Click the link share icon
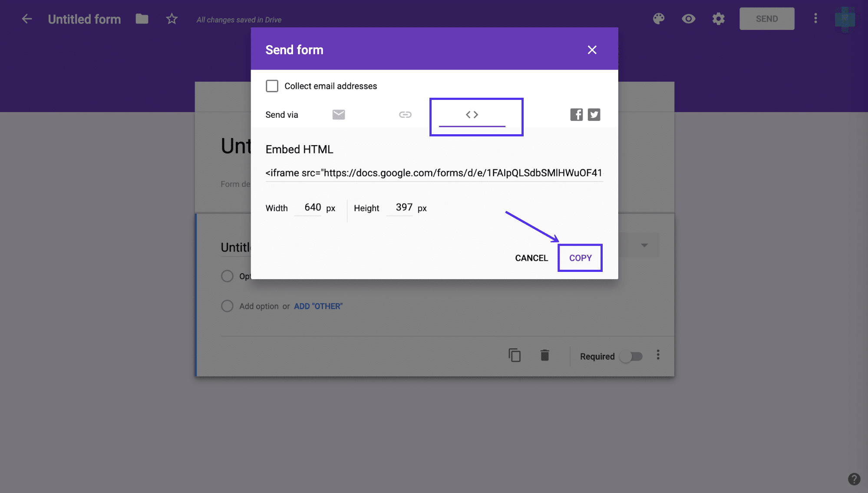This screenshot has height=493, width=868. 405,114
